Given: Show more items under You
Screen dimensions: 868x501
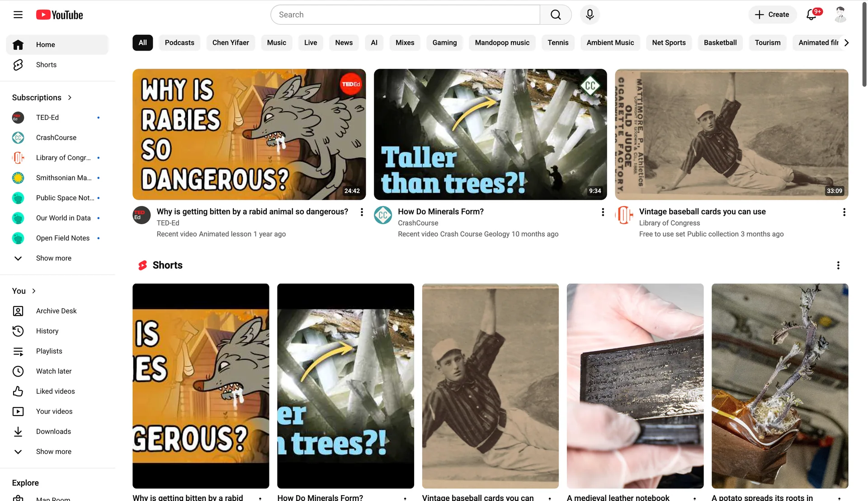Looking at the screenshot, I should point(57,452).
